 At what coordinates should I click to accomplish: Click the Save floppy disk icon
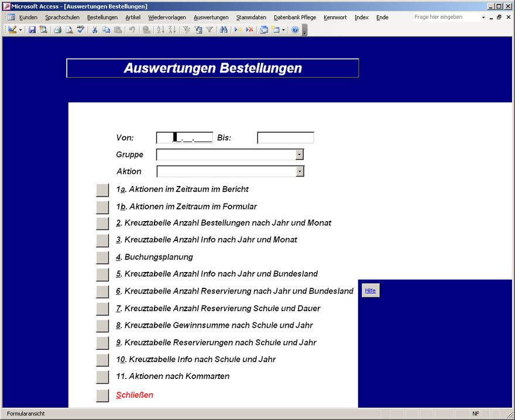pos(32,30)
